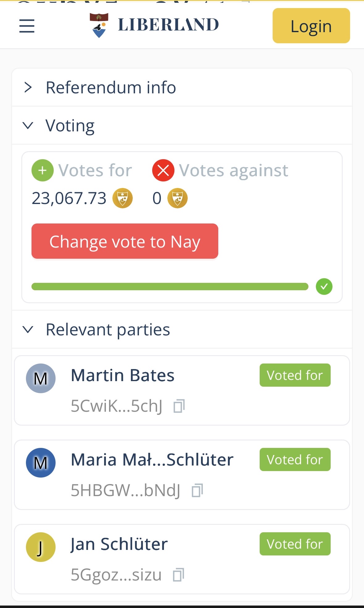This screenshot has height=608, width=364.
Task: Click the green plus Votes for icon
Action: [43, 170]
